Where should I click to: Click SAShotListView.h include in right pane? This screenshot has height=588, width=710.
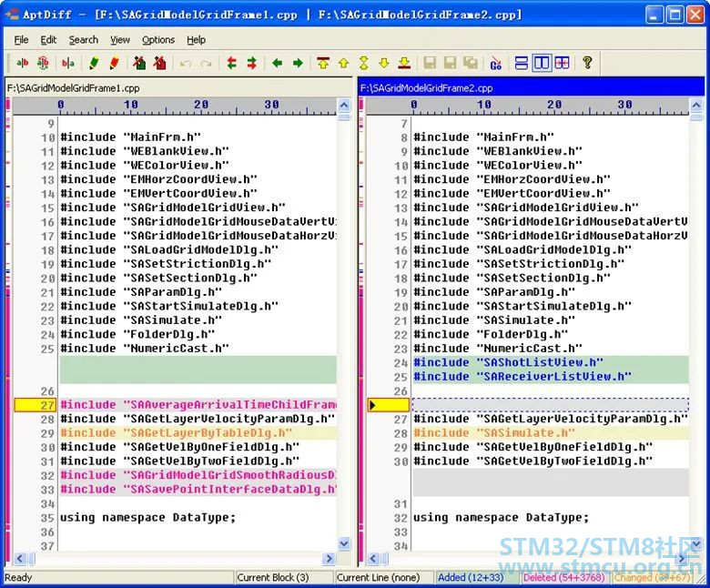pos(551,362)
